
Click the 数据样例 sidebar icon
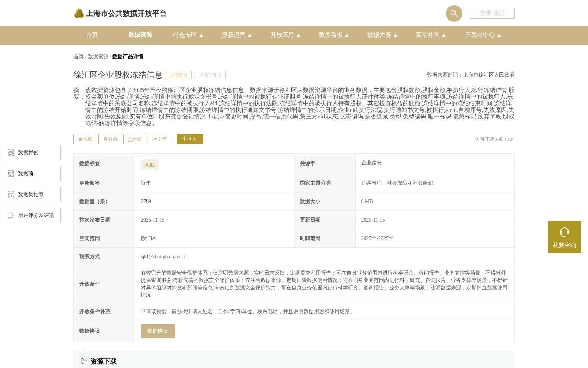[11, 152]
